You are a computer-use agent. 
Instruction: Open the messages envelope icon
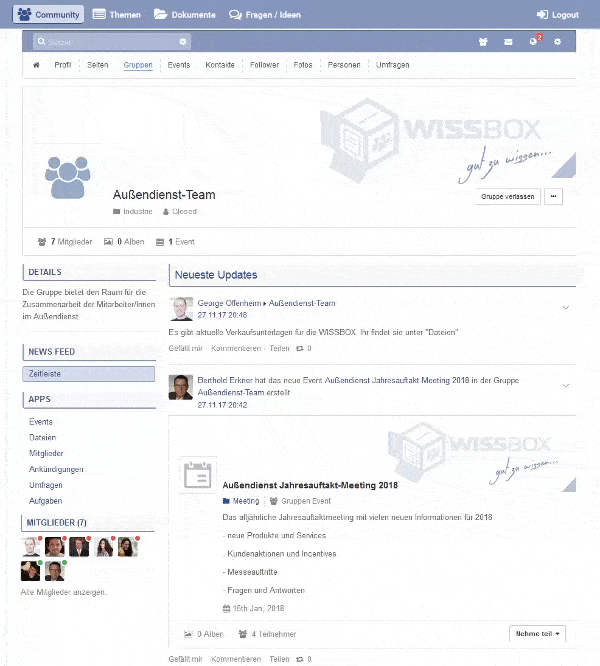(x=508, y=42)
